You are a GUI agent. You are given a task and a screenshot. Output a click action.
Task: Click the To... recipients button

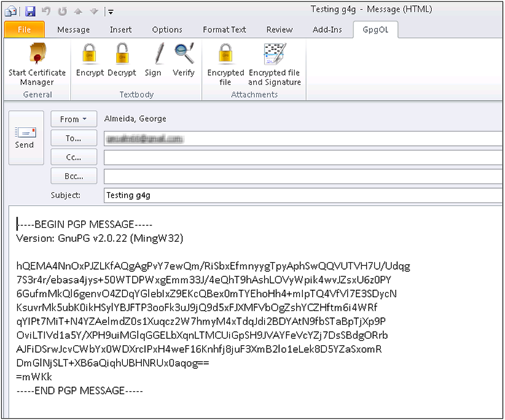[74, 138]
